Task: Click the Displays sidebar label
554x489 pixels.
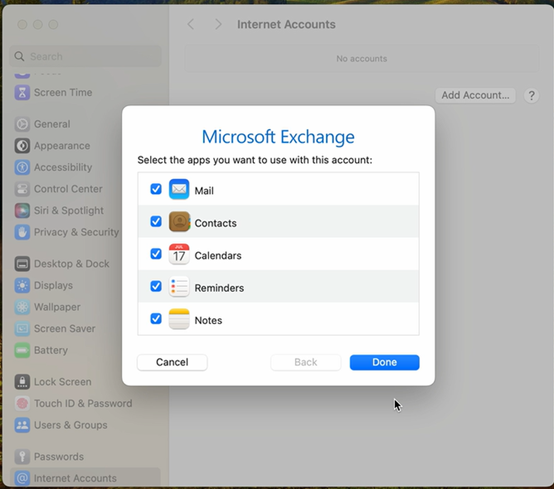Action: click(53, 285)
